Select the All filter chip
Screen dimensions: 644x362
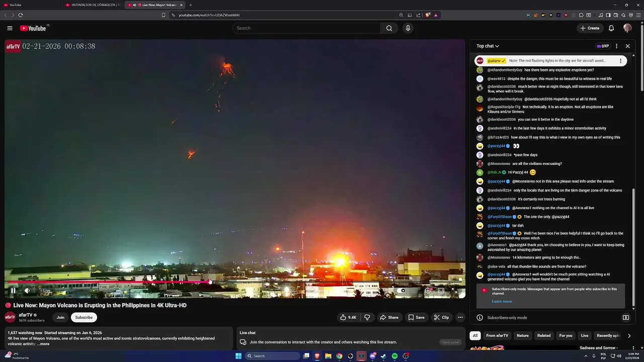474,335
